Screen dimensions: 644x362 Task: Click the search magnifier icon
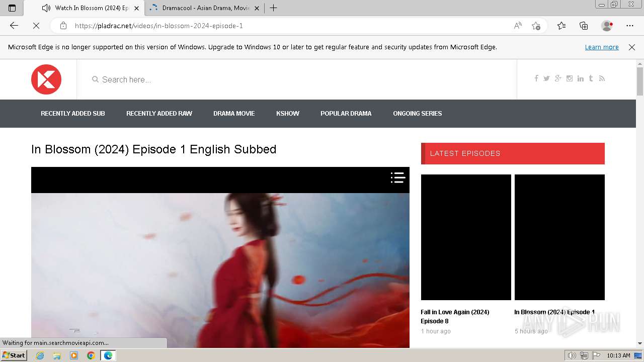pos(95,79)
